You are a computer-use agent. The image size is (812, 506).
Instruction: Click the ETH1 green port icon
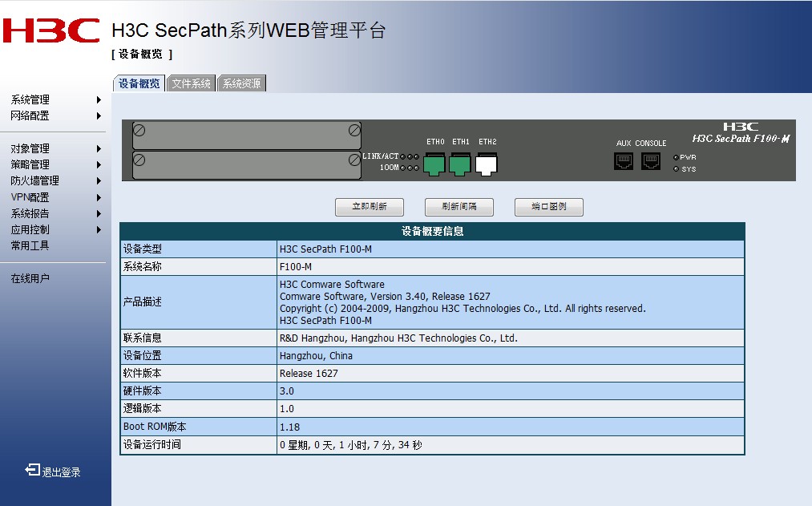(460, 164)
